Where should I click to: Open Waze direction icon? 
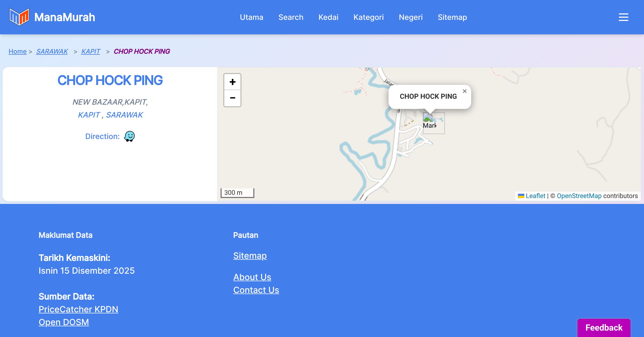[129, 136]
